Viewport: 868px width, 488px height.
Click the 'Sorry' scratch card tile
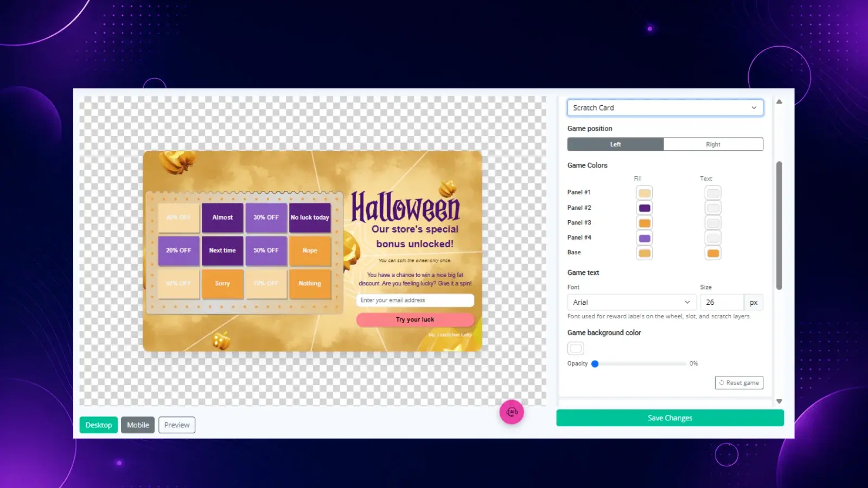tap(222, 284)
